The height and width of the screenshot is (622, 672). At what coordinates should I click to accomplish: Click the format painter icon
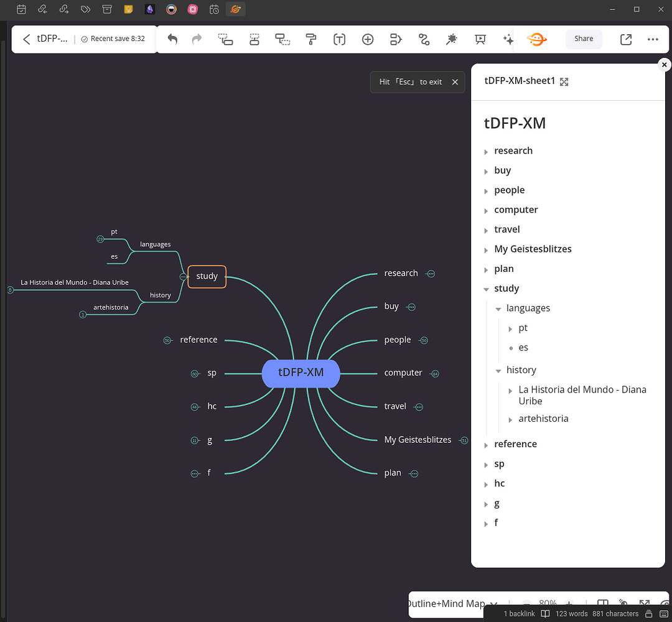(310, 39)
